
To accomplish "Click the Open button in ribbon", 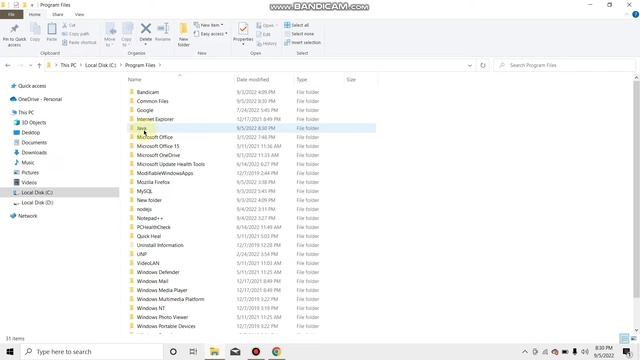I will click(267, 25).
